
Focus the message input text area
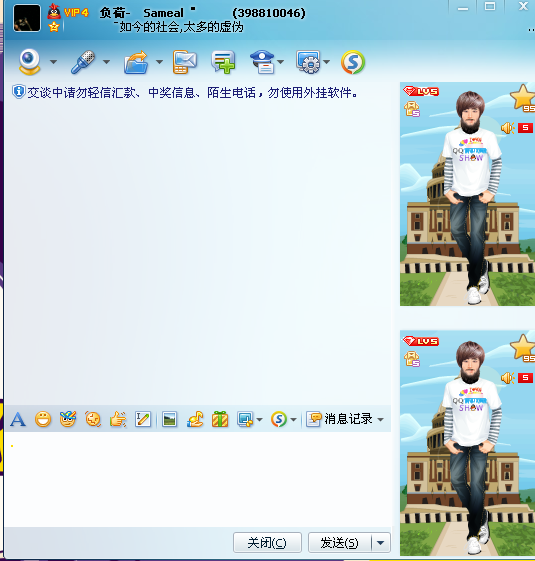pyautogui.click(x=198, y=479)
